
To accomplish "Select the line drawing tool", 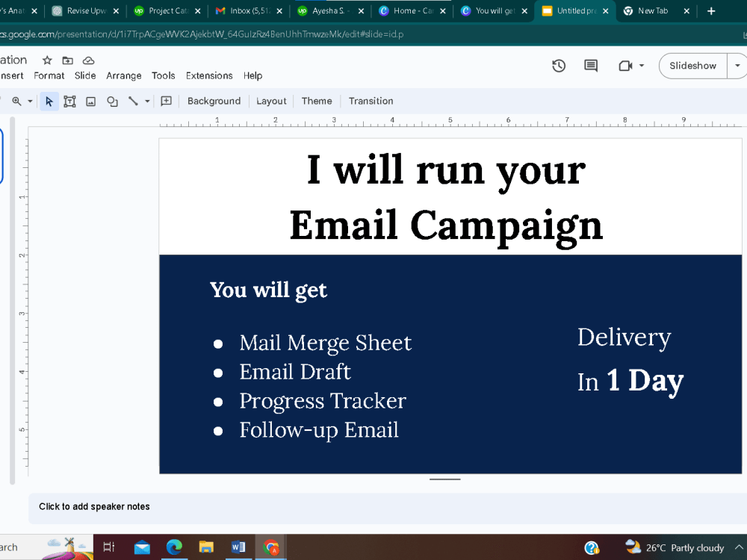I will point(133,101).
